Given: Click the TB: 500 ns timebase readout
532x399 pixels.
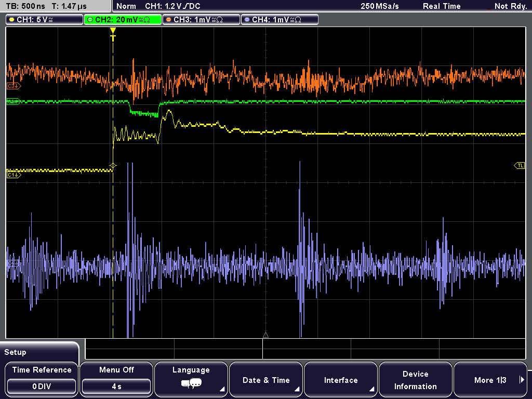Looking at the screenshot, I should [25, 6].
